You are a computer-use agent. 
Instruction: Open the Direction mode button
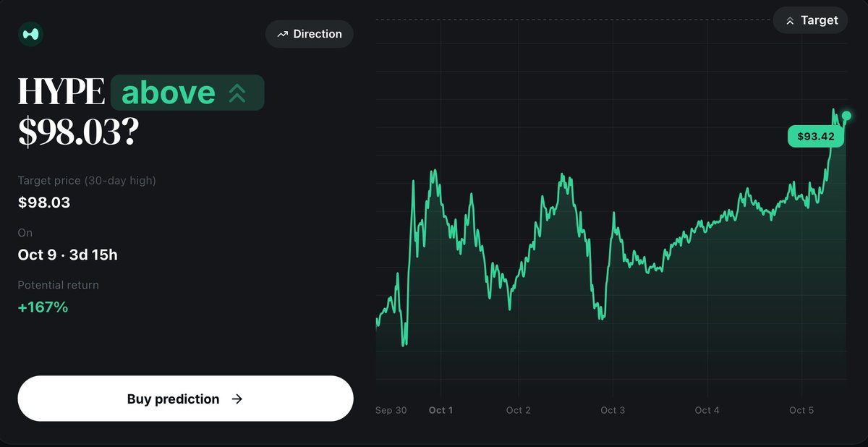[x=310, y=34]
